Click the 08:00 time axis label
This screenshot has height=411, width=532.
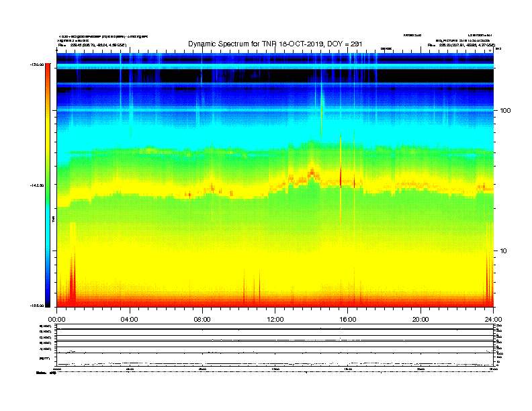coord(202,320)
